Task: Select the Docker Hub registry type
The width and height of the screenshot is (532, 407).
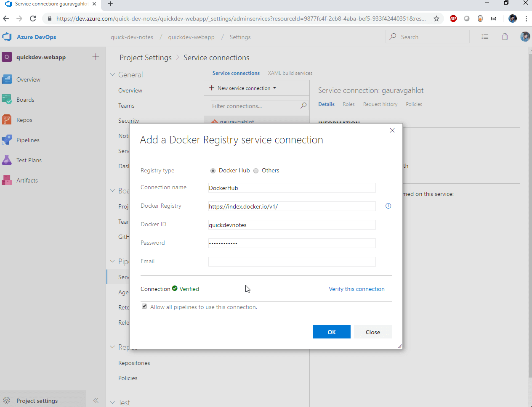Action: tap(213, 171)
